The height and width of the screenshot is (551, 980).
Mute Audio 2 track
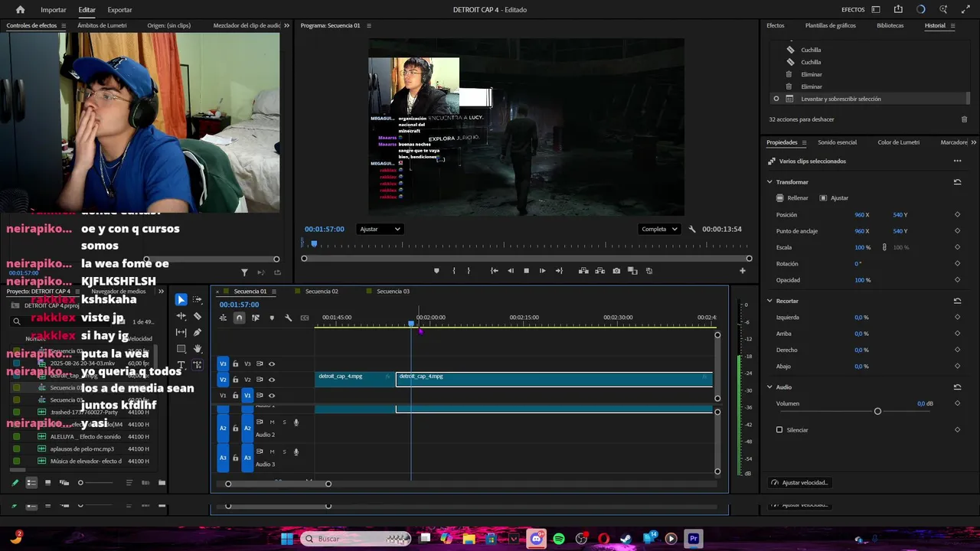click(272, 422)
